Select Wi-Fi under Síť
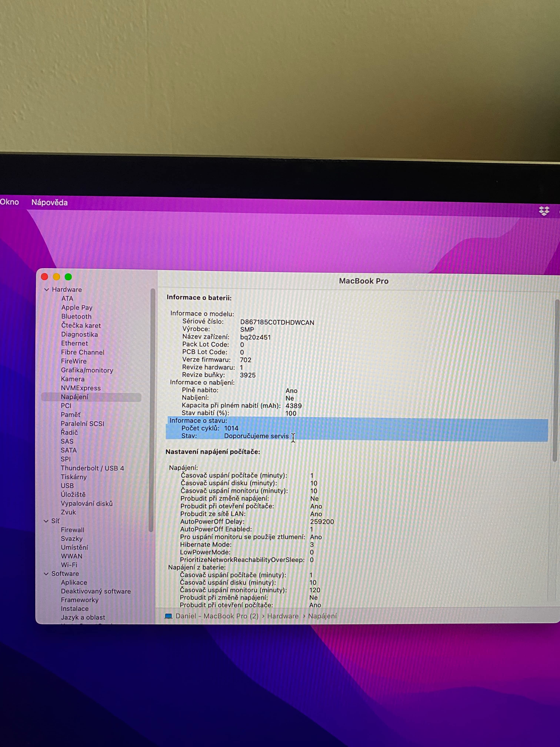 (x=69, y=565)
